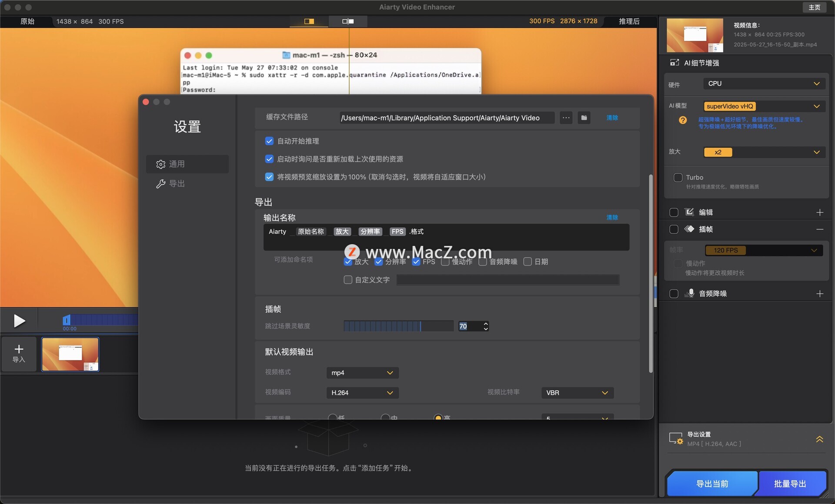835x504 pixels.
Task: Click the play button
Action: 19,321
